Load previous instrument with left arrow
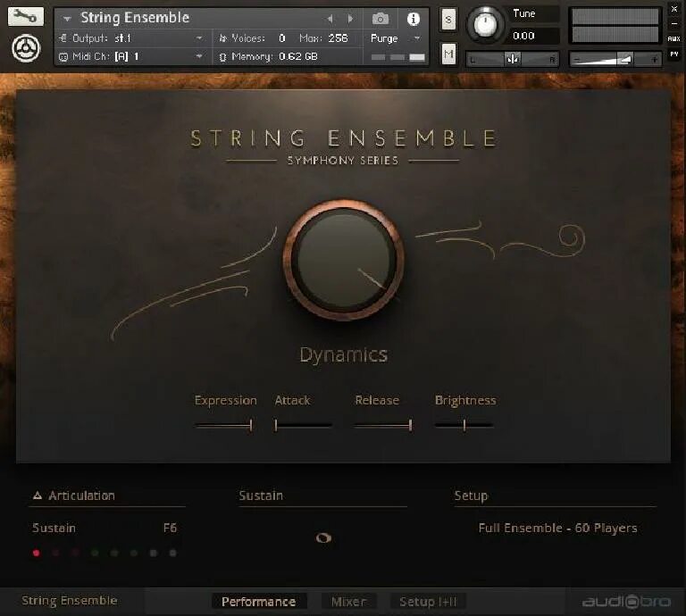The height and width of the screenshot is (616, 686). (330, 19)
